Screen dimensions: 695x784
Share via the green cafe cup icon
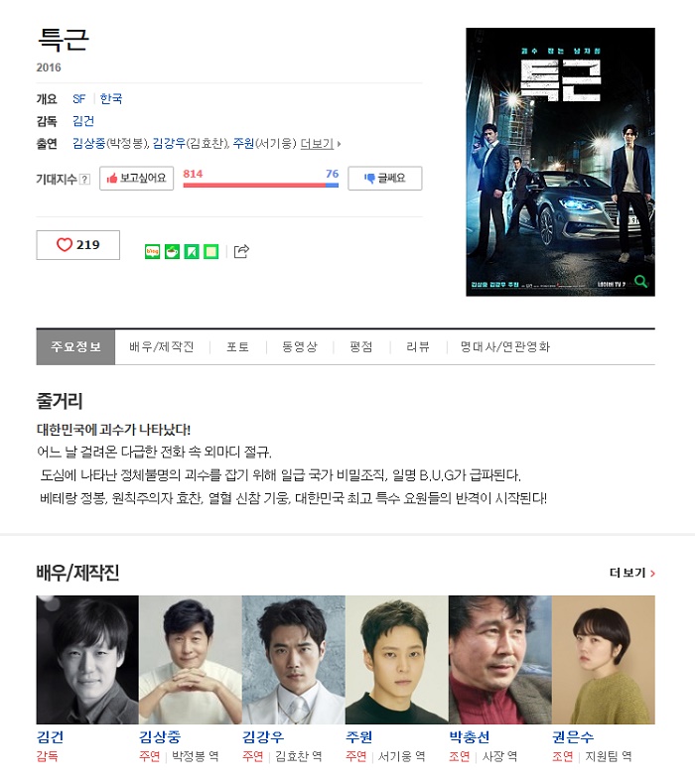(172, 251)
